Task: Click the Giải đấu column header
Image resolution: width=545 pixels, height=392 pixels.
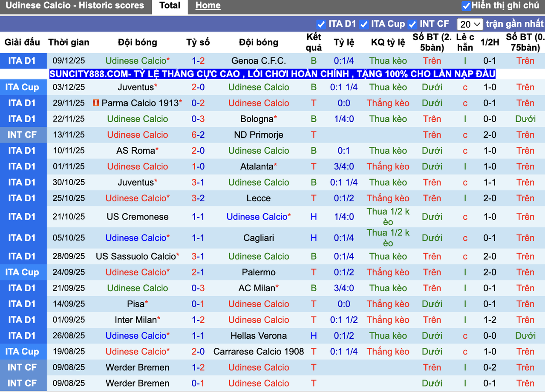Action: (22, 42)
